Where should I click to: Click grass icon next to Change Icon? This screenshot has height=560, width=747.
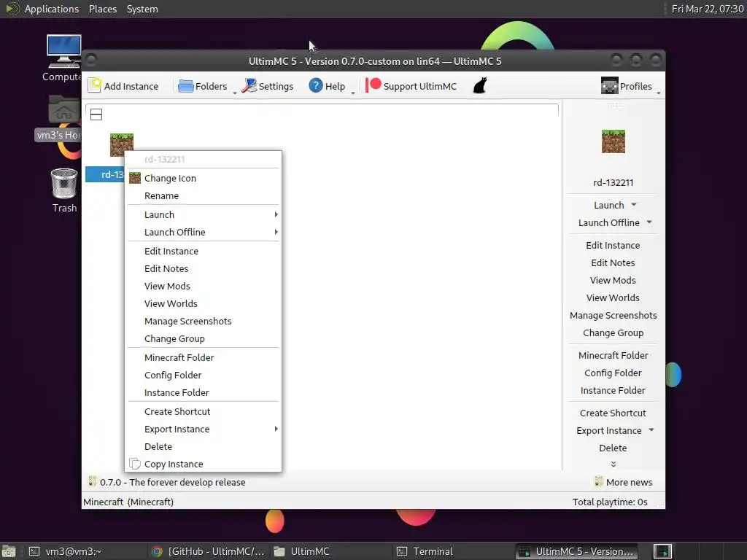click(x=135, y=178)
